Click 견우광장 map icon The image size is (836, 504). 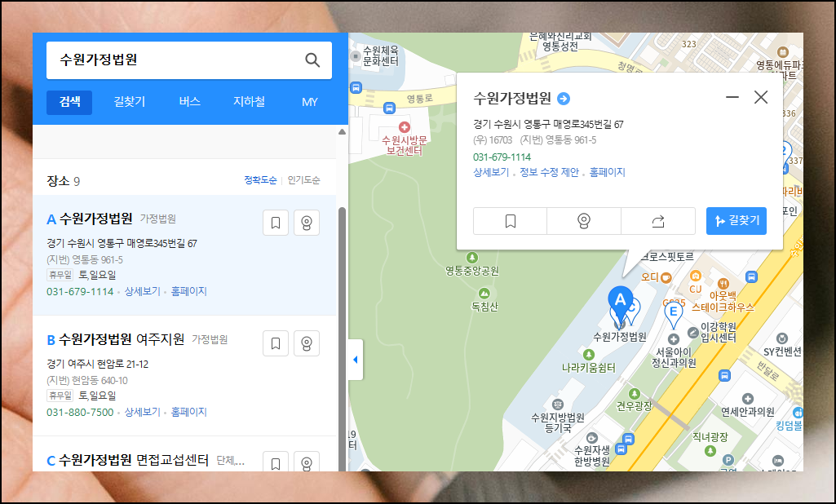pyautogui.click(x=634, y=394)
